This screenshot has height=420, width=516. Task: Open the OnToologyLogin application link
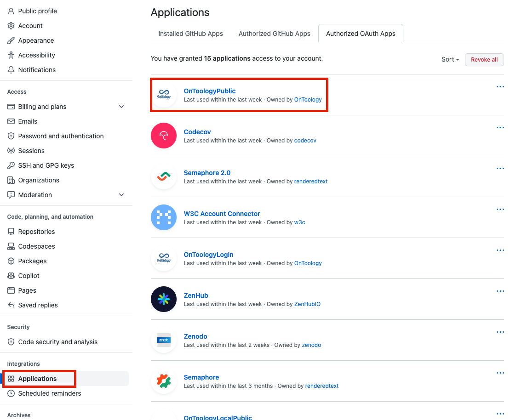pyautogui.click(x=208, y=255)
